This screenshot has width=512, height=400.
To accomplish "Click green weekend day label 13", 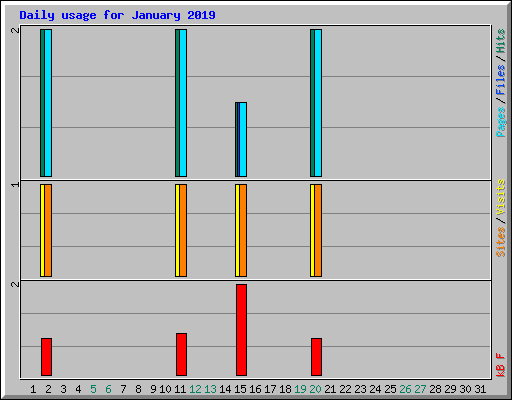I will coord(210,389).
